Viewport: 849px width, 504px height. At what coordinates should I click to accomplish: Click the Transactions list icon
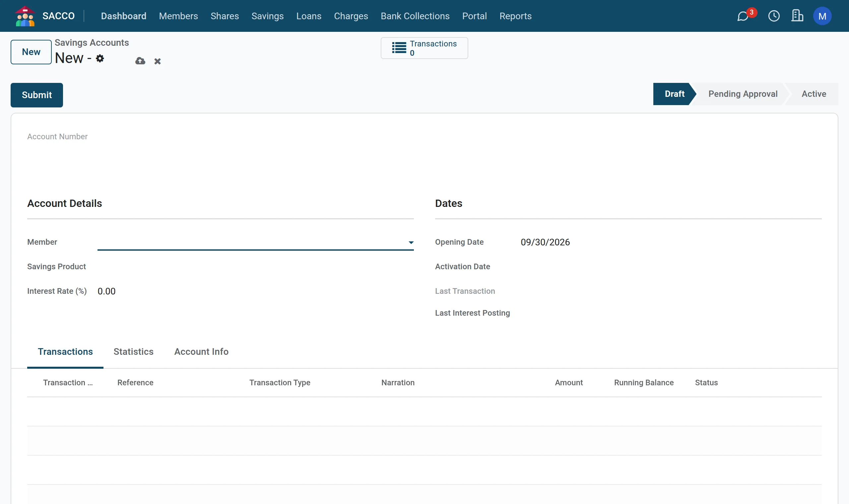point(399,48)
